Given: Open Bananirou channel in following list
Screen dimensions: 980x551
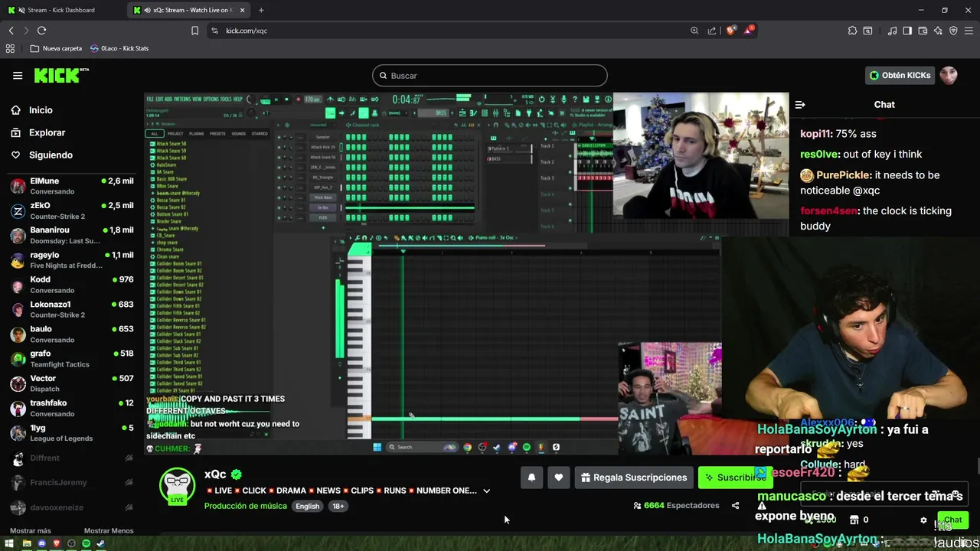Looking at the screenshot, I should point(72,235).
